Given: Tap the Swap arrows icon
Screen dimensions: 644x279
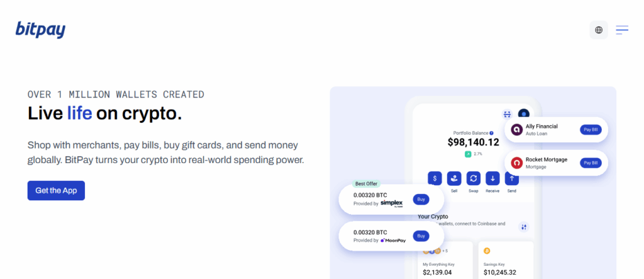Looking at the screenshot, I should pos(474,178).
